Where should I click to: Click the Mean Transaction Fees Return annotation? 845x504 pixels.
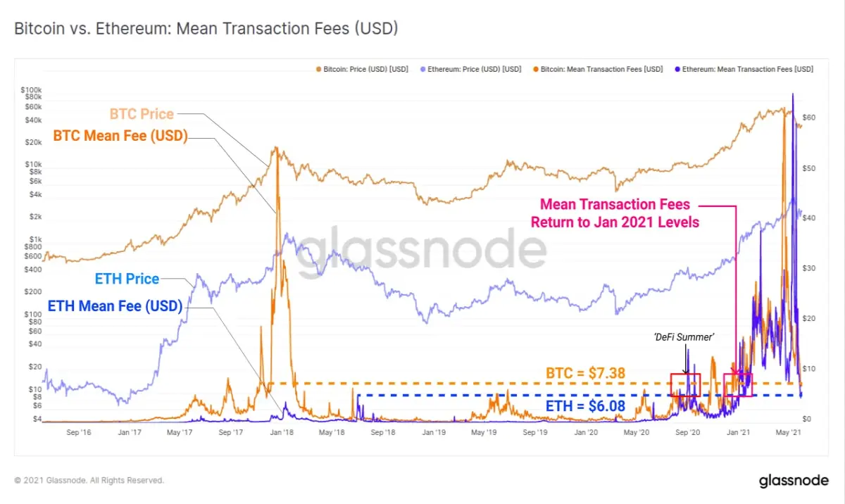click(615, 213)
